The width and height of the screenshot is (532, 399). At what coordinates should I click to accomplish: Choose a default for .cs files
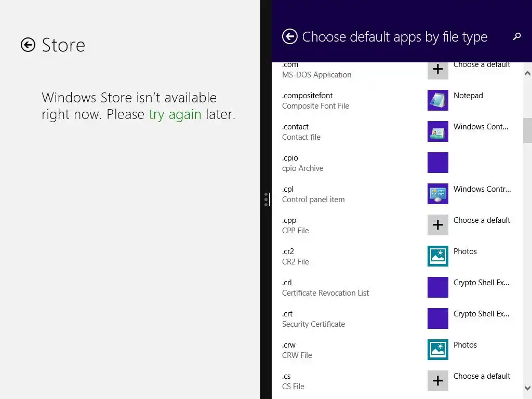tap(482, 376)
